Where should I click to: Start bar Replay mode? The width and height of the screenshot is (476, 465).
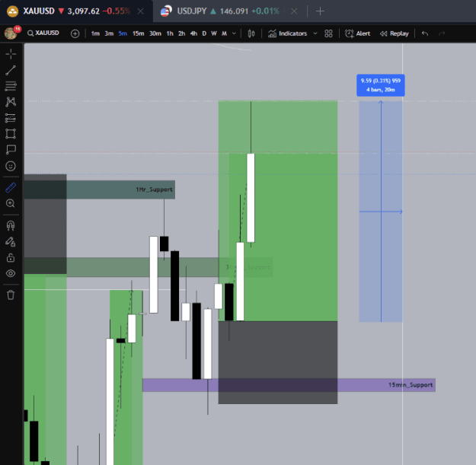pos(394,33)
